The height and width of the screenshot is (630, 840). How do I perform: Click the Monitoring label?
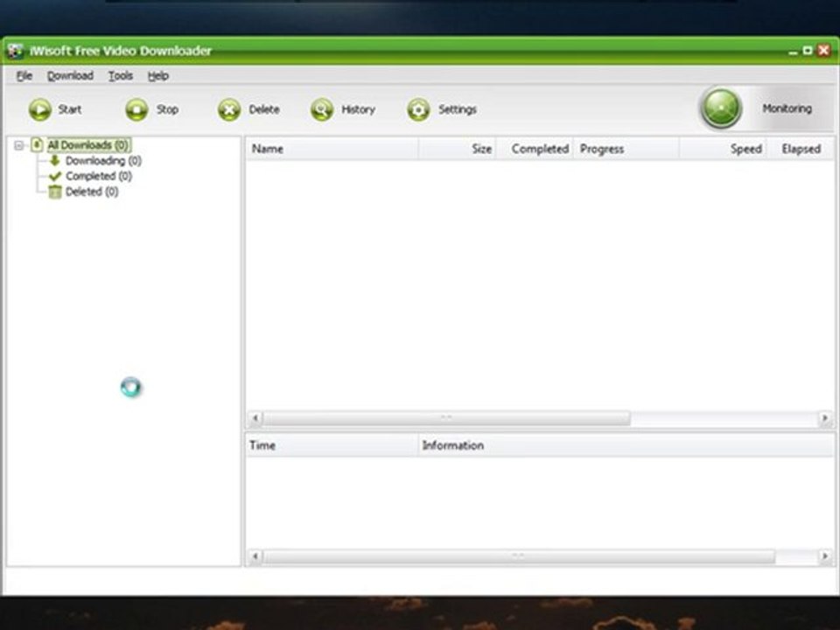787,108
